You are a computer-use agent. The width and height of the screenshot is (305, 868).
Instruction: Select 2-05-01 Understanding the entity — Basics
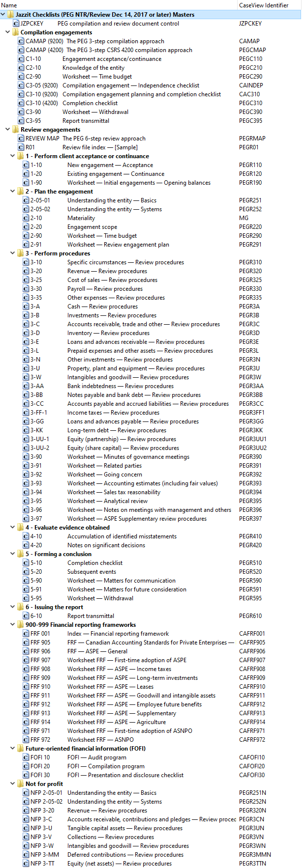[x=151, y=200]
